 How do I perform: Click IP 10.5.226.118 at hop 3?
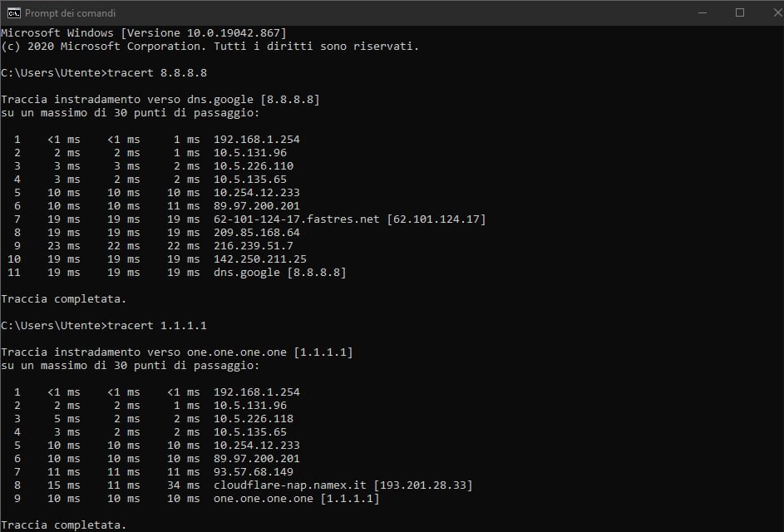coord(254,418)
